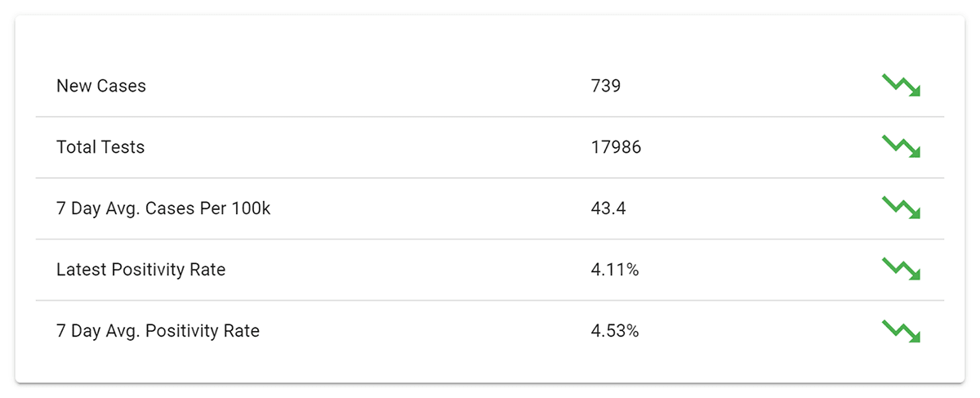980x398 pixels.
Task: Click the trend icon beside 4.53%
Action: point(901,330)
